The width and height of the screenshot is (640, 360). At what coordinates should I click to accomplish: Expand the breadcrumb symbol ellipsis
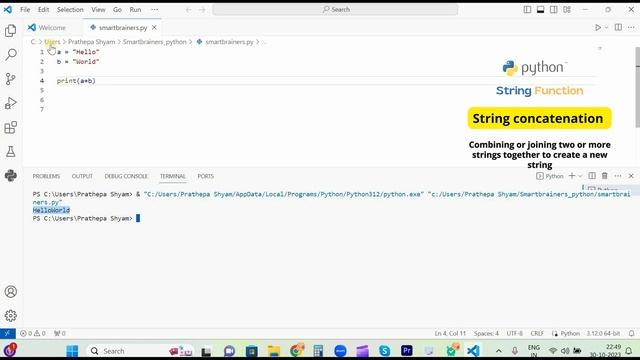(264, 42)
